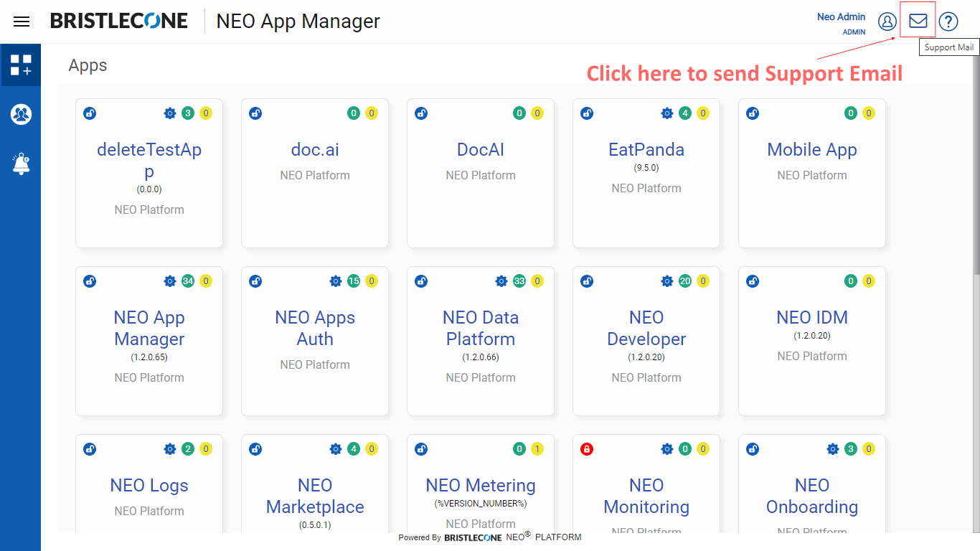Open the DocAI app
Screen dimensions: 980x551
click(x=481, y=150)
